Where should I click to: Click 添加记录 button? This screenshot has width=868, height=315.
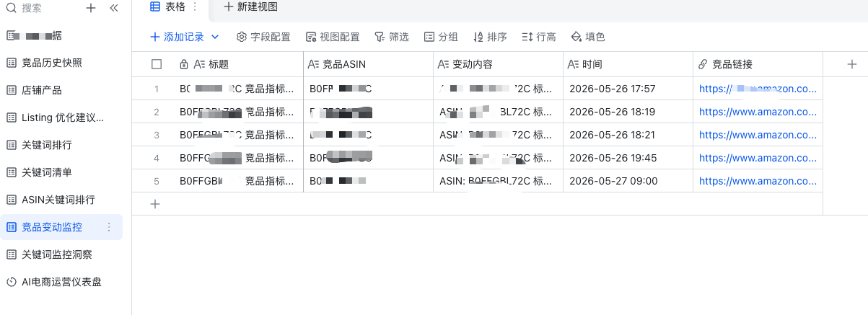coord(178,37)
